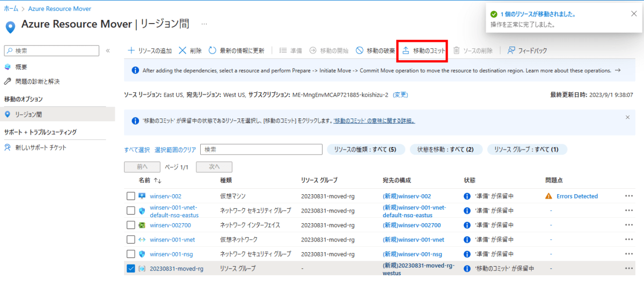Open the winserv-002700 resource link

tap(170, 225)
